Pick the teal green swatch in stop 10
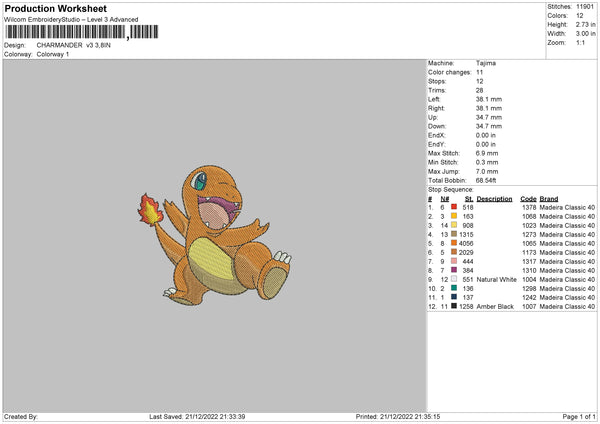This screenshot has height=424, width=600. 455,288
